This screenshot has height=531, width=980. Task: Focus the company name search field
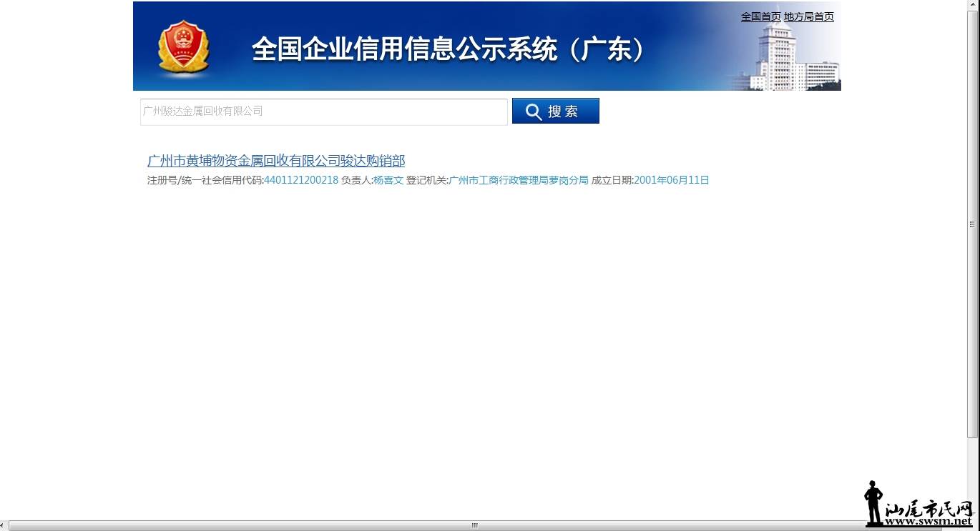pyautogui.click(x=323, y=111)
